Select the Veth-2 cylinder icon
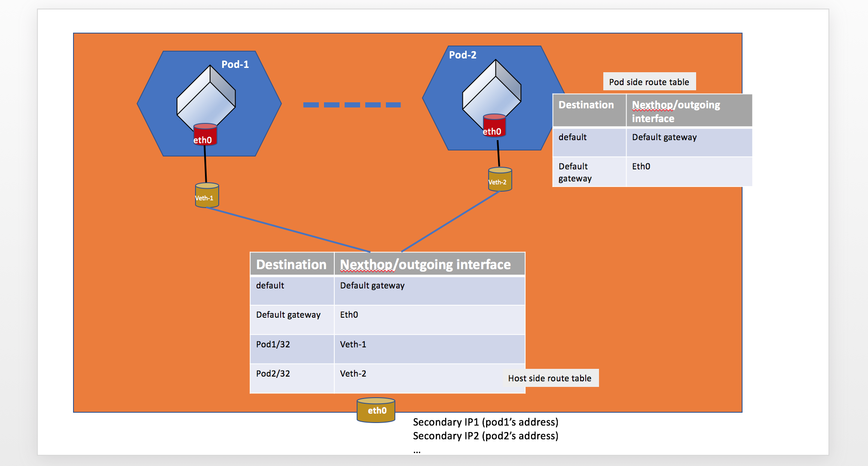Viewport: 868px width, 466px height. point(500,179)
